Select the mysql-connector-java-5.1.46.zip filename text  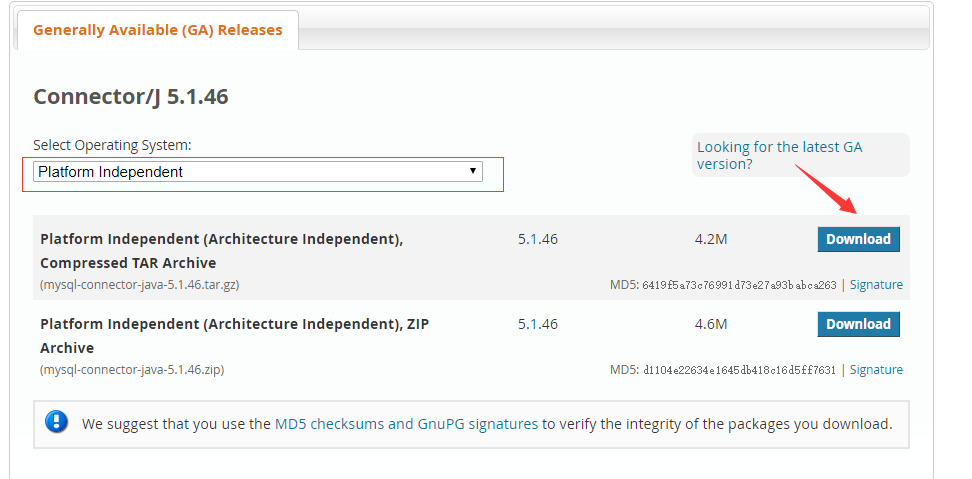(x=132, y=370)
